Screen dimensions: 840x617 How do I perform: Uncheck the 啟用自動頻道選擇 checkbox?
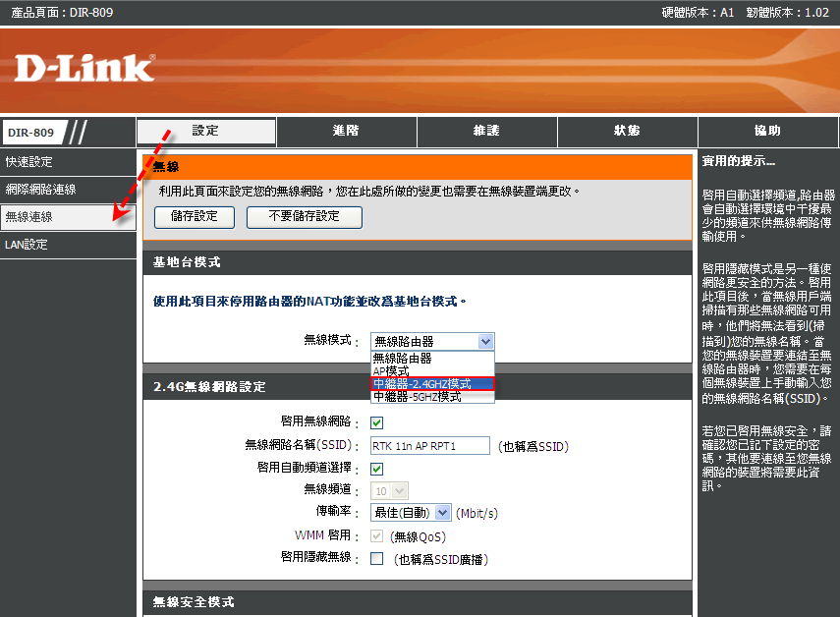pyautogui.click(x=376, y=469)
